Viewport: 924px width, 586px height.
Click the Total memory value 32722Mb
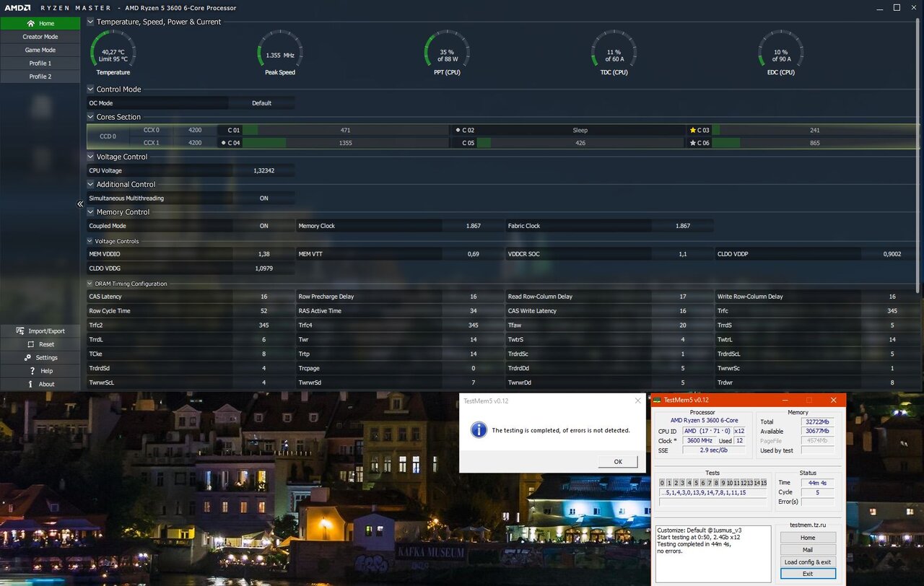[817, 421]
